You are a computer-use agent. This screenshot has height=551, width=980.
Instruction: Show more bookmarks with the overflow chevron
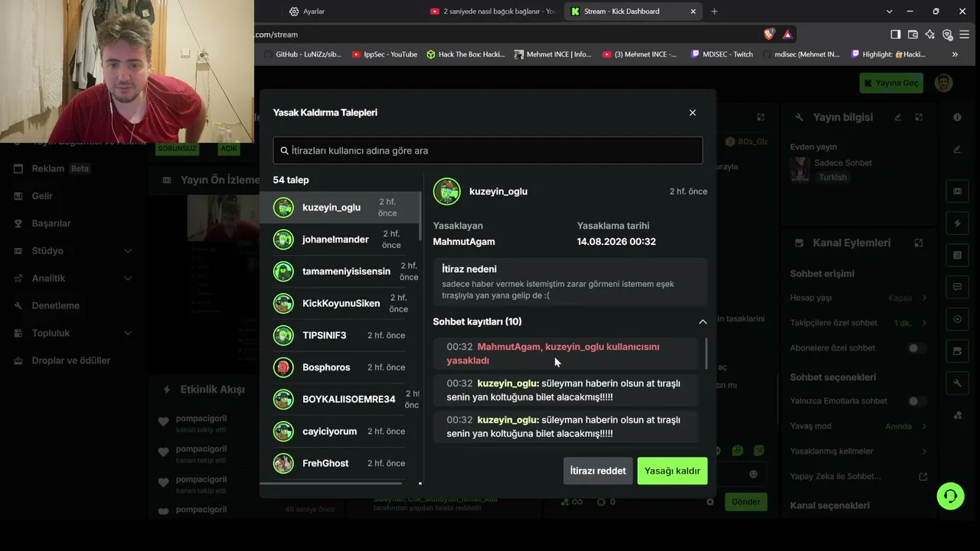[955, 54]
